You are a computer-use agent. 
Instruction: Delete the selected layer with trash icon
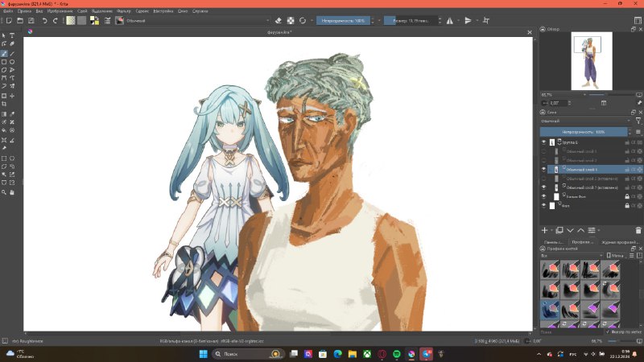pyautogui.click(x=638, y=231)
